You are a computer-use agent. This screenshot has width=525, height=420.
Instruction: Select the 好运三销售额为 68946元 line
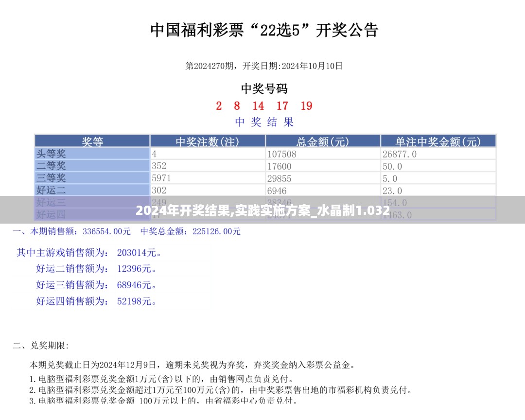tap(97, 285)
